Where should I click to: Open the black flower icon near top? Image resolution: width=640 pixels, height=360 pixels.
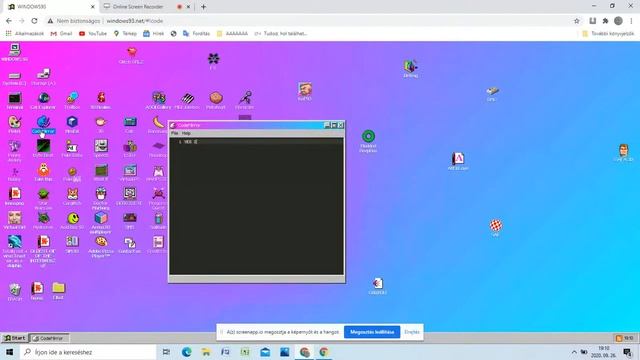[213, 61]
